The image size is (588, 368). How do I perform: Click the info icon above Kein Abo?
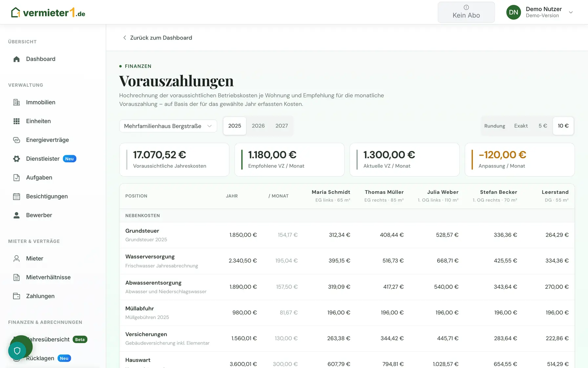(x=466, y=7)
